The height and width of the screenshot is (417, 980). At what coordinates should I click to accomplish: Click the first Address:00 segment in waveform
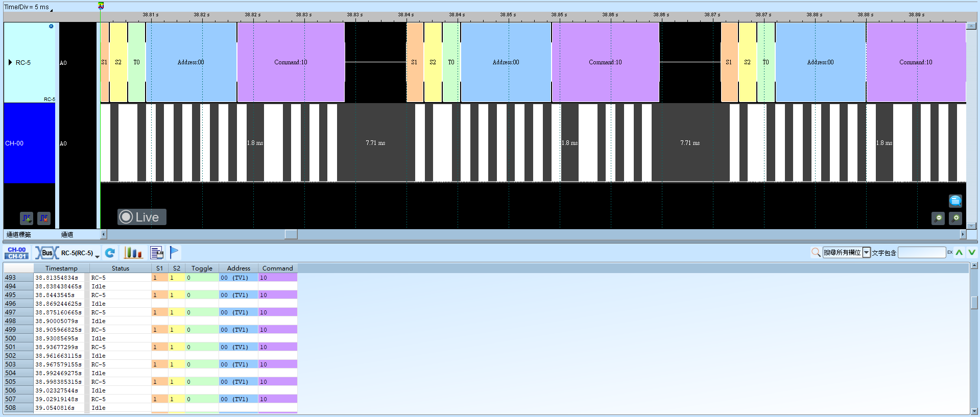(x=191, y=62)
